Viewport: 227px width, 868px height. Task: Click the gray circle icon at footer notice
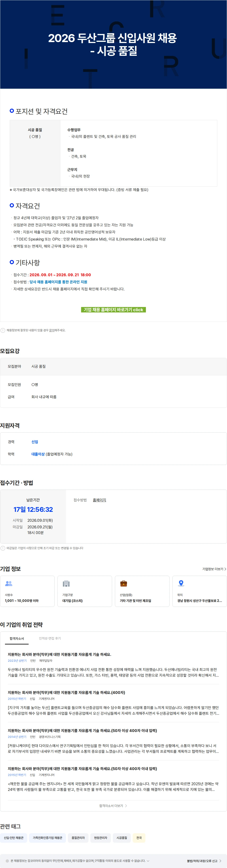coord(7,861)
